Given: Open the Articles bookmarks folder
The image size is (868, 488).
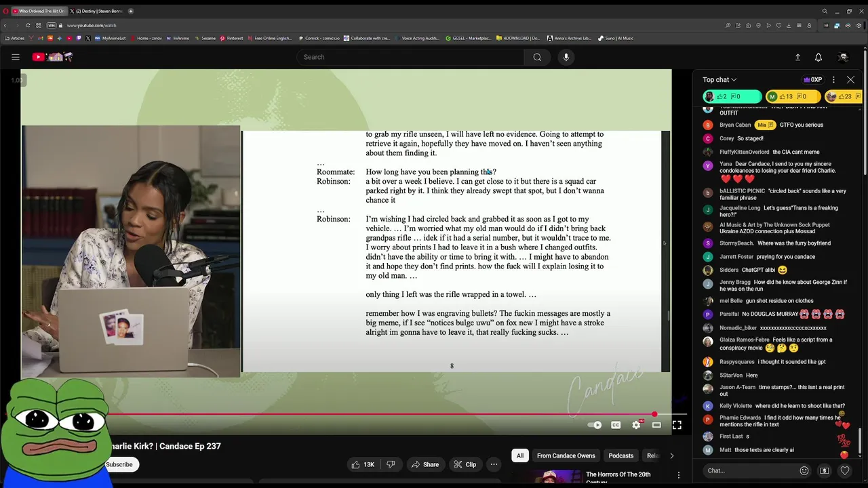Looking at the screenshot, I should (x=15, y=38).
